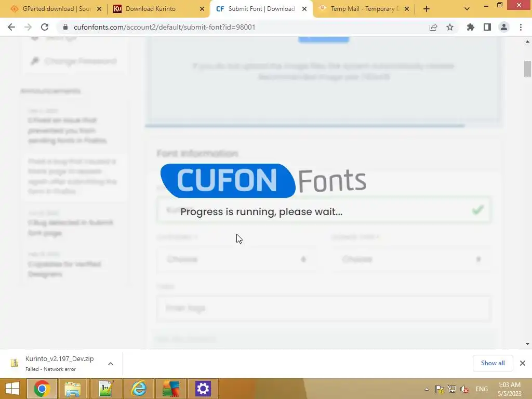Open the Windows Start button
This screenshot has height=399, width=532.
point(12,389)
